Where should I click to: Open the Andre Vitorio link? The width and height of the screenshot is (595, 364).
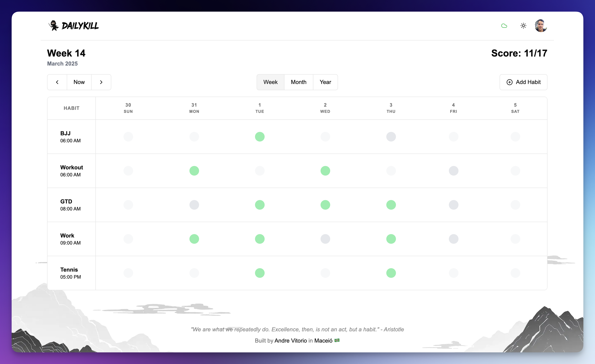coord(290,341)
